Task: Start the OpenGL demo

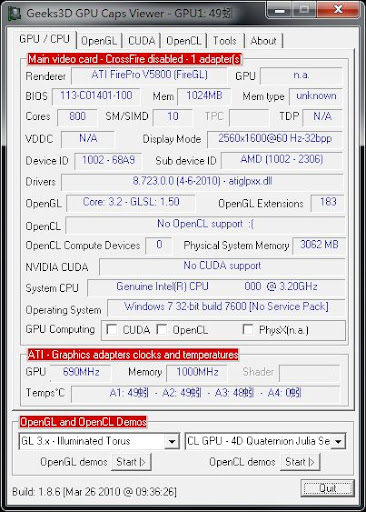Action: coord(131,462)
